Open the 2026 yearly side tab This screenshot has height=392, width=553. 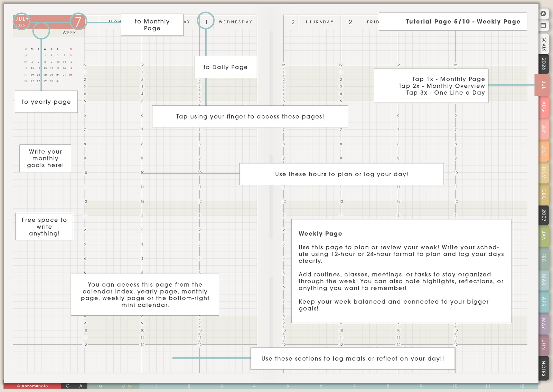544,64
